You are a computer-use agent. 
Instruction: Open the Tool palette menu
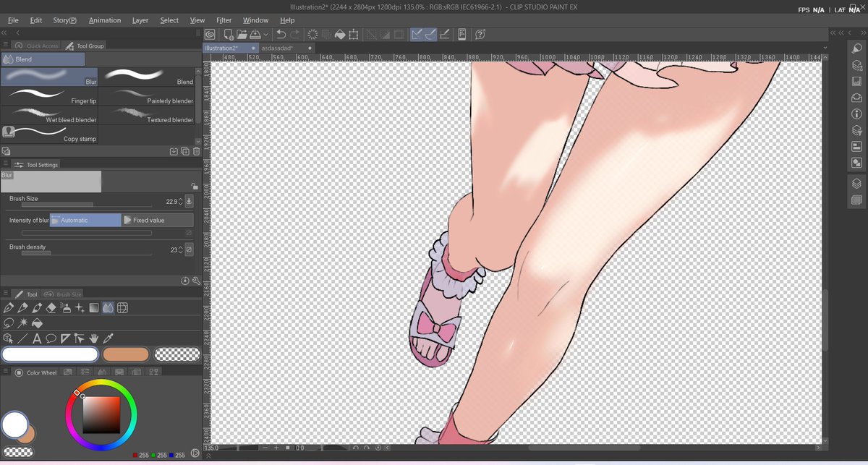click(7, 294)
